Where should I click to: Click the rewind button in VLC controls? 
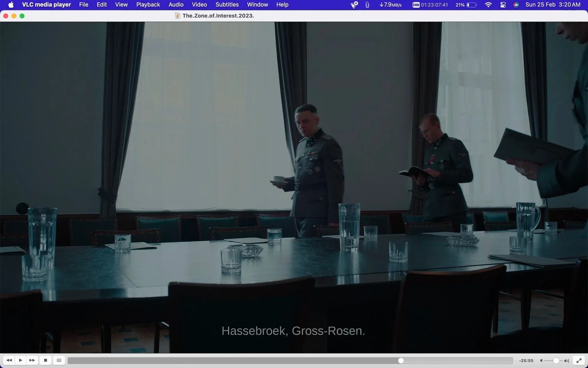pyautogui.click(x=9, y=360)
